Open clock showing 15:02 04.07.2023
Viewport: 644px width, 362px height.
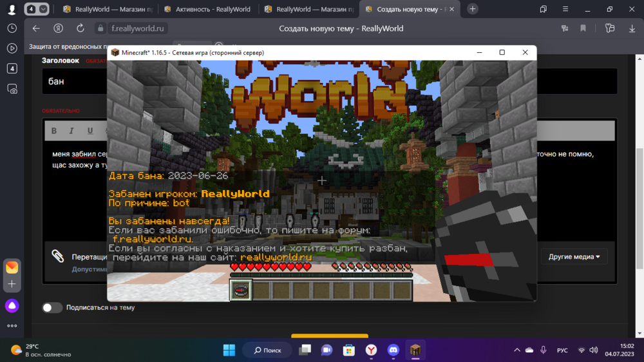click(619, 350)
